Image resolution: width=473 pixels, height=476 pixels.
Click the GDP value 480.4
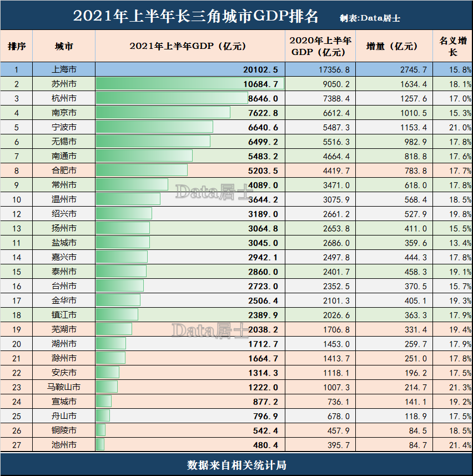[265, 445]
